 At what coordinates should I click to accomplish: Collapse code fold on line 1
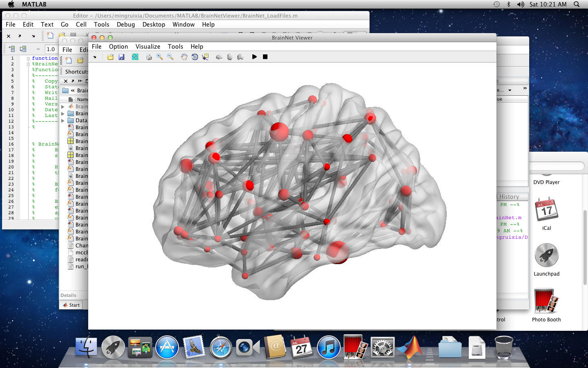click(x=28, y=58)
